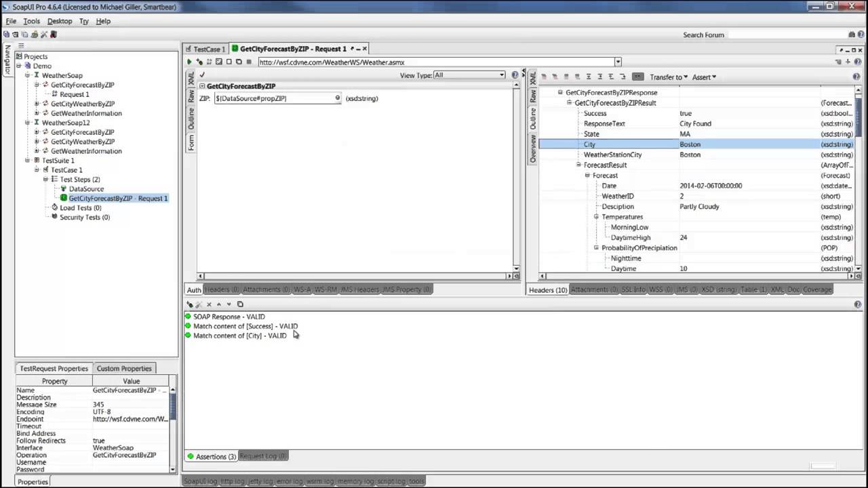Click search forum binoculars icon

(852, 35)
